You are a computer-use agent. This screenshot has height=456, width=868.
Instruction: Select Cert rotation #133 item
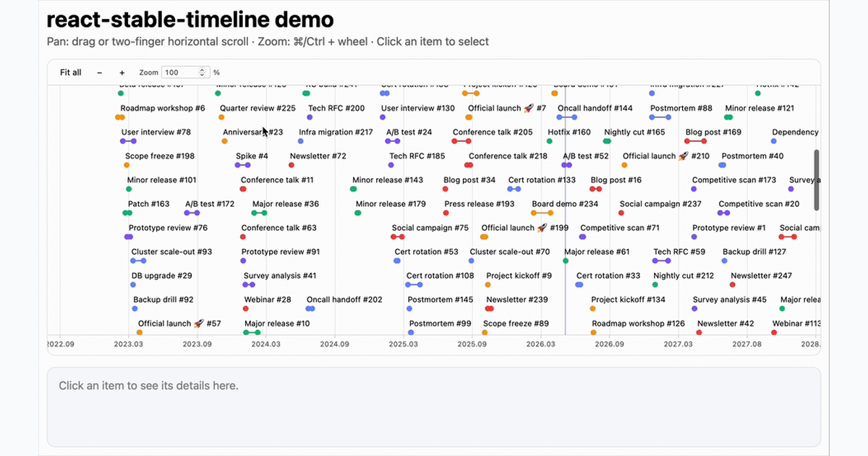pyautogui.click(x=542, y=180)
